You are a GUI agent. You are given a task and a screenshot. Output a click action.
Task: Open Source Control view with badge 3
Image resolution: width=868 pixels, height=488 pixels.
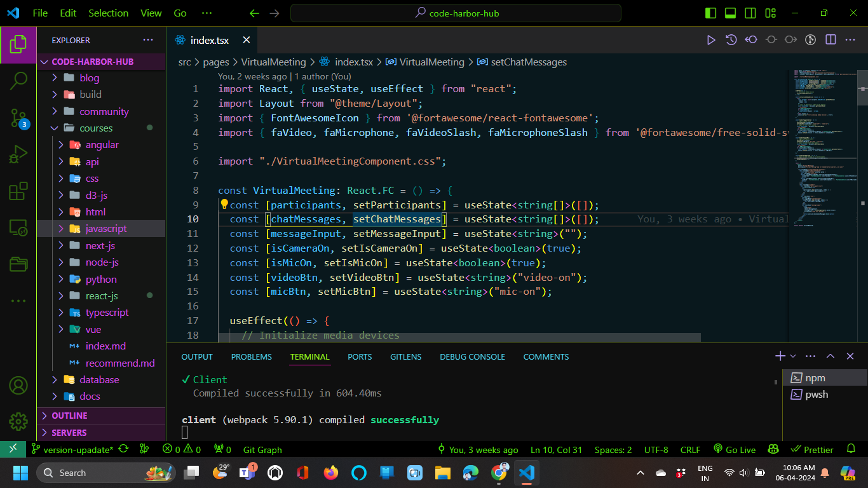18,118
